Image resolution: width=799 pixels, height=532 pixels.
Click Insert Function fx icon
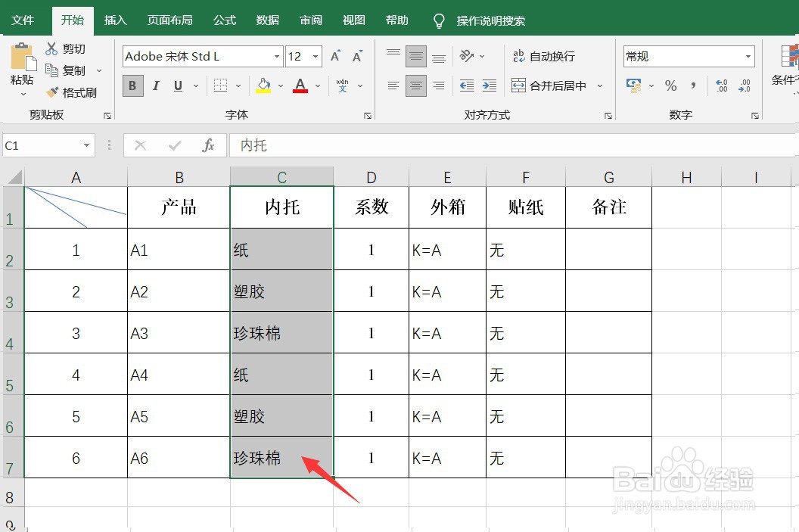pos(208,146)
